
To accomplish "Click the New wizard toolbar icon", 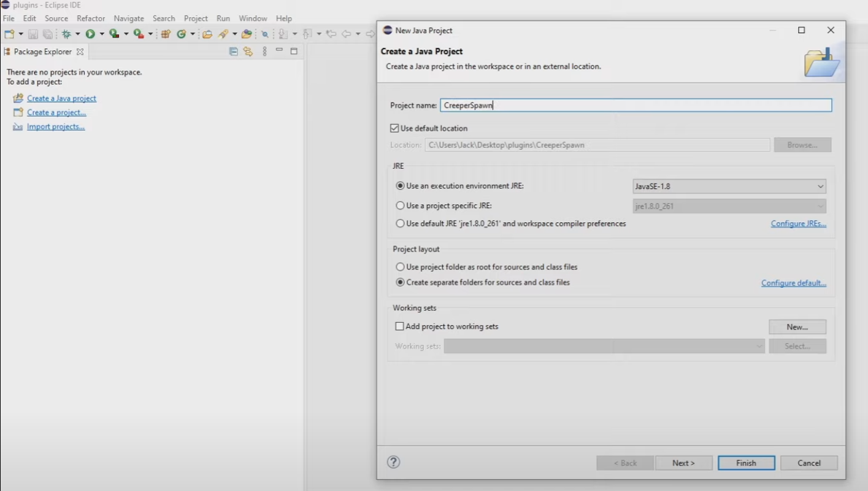I will coord(9,34).
